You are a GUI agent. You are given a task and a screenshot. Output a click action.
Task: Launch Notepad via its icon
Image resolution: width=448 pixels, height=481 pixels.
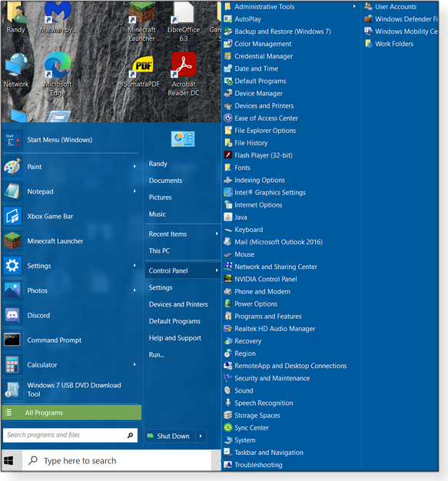coord(12,191)
